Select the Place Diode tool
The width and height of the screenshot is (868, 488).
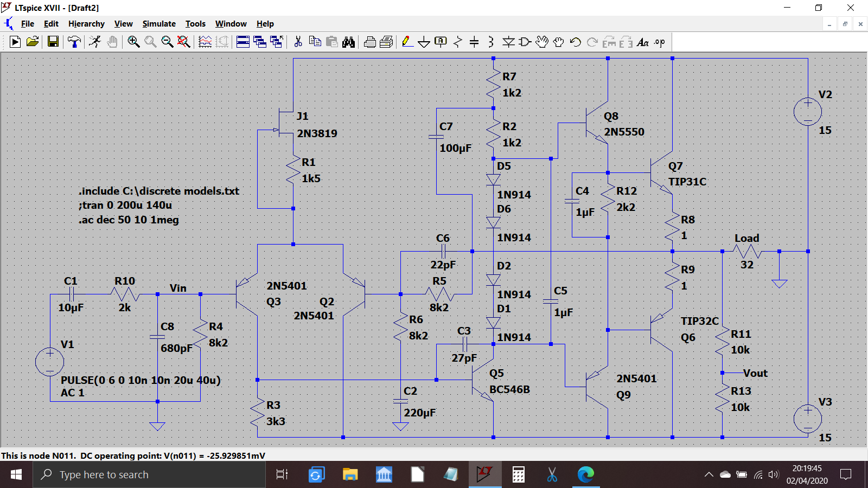click(x=508, y=42)
